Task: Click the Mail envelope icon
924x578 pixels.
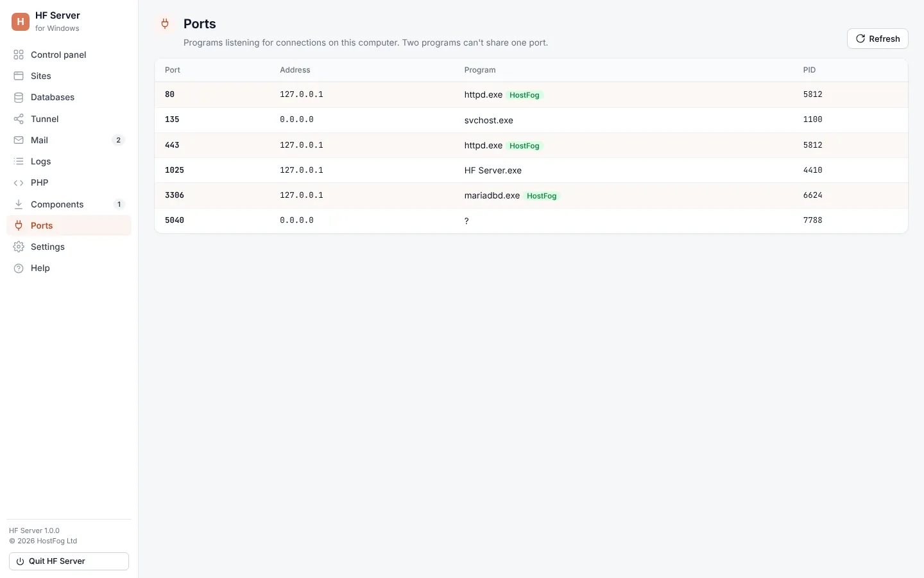Action: coord(19,140)
